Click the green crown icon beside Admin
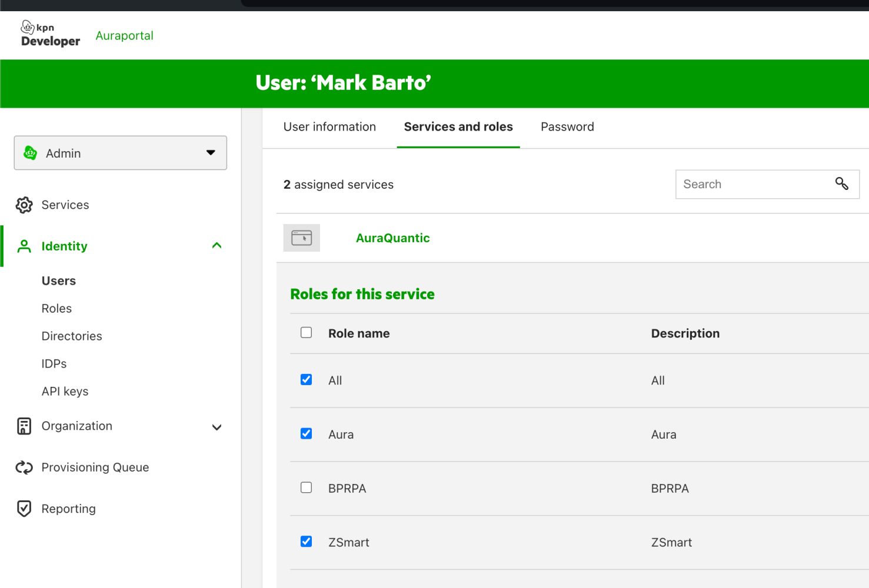 pyautogui.click(x=30, y=153)
